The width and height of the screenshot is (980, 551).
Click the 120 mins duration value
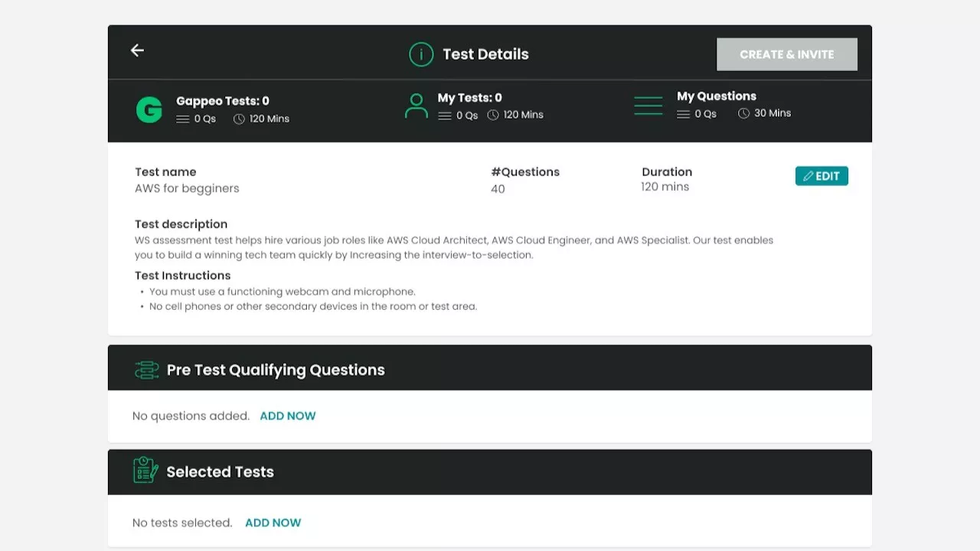click(665, 187)
